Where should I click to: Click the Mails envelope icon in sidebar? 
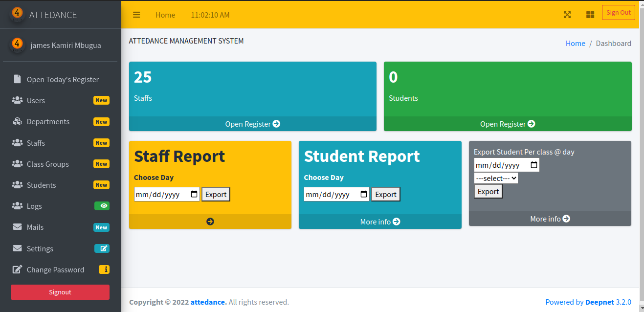[x=18, y=227]
